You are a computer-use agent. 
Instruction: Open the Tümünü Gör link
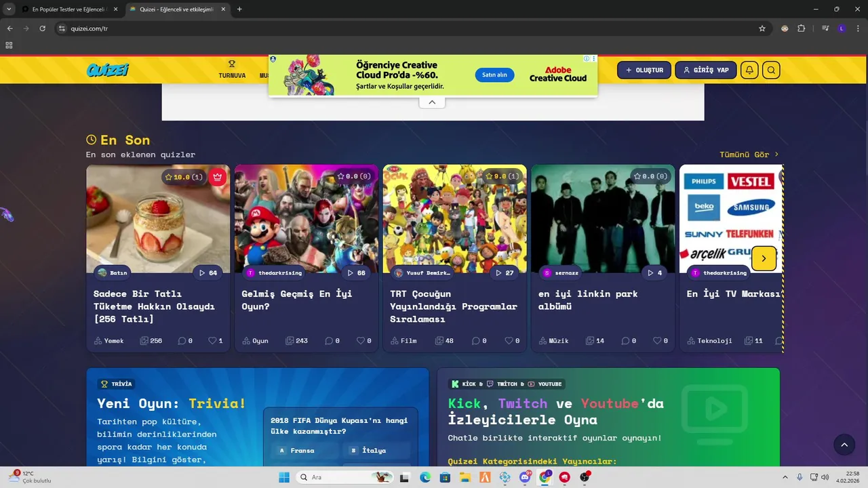tap(749, 155)
